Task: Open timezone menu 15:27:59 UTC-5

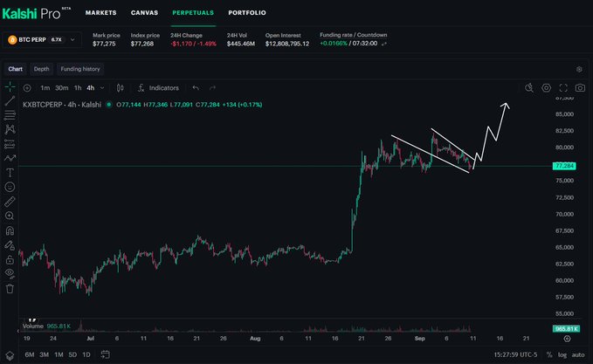Action: tap(515, 355)
